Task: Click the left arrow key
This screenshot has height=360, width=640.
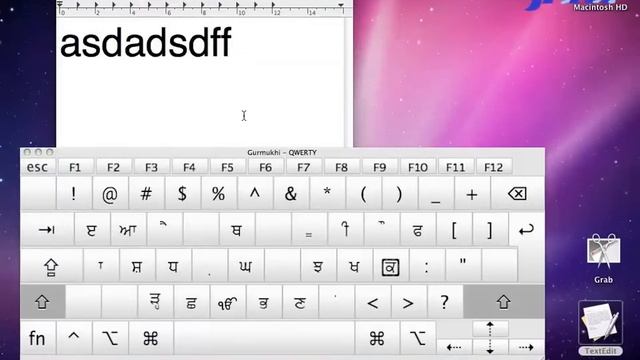Action: coord(454,347)
